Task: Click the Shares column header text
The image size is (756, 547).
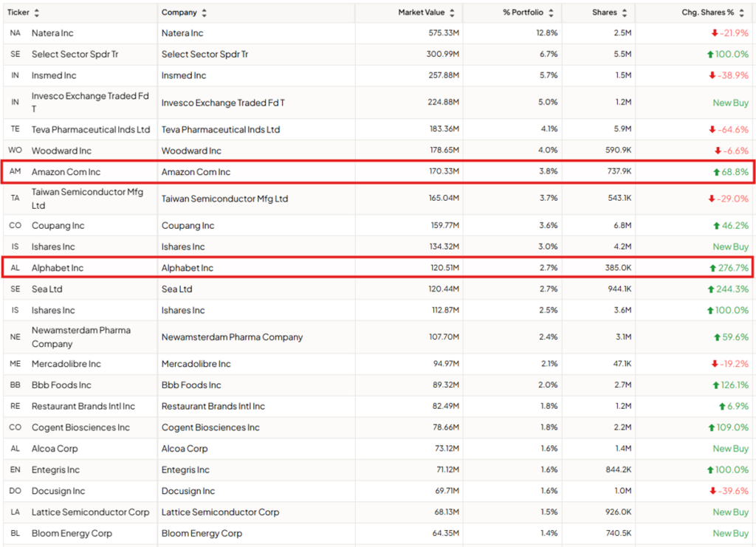Action: 605,13
